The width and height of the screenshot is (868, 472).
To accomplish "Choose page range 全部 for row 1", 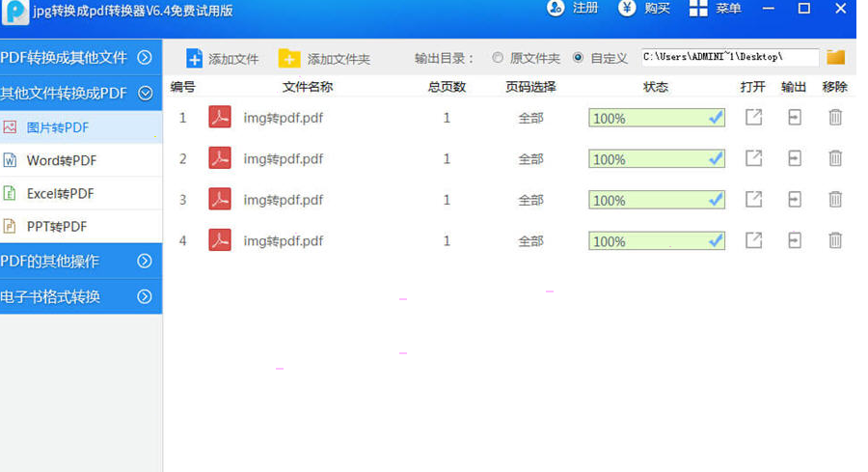I will [530, 118].
